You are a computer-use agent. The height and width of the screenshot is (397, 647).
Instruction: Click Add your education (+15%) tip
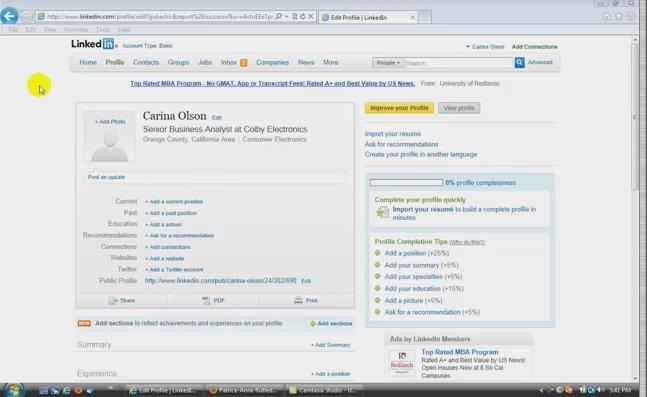pyautogui.click(x=424, y=289)
